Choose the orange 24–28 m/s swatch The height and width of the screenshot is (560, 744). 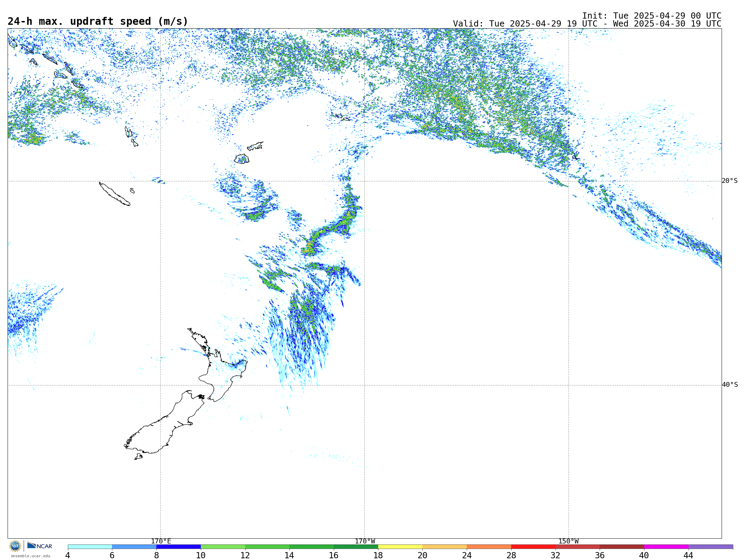click(x=489, y=547)
